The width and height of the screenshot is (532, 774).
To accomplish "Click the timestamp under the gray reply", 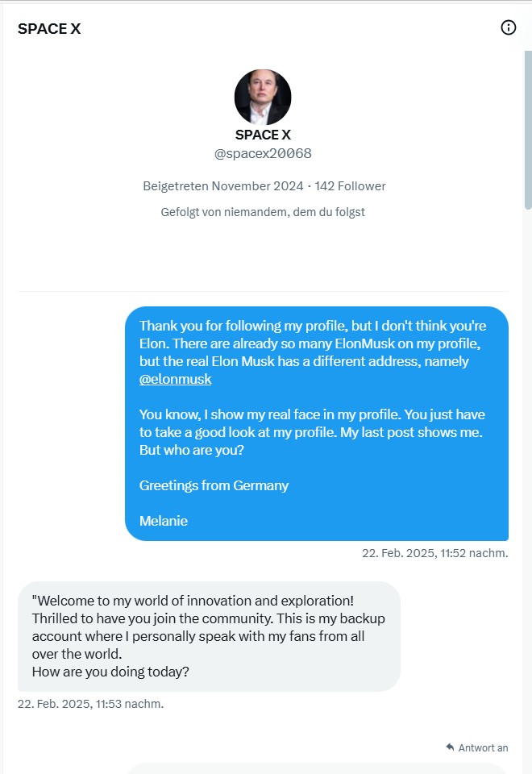I will pos(90,704).
